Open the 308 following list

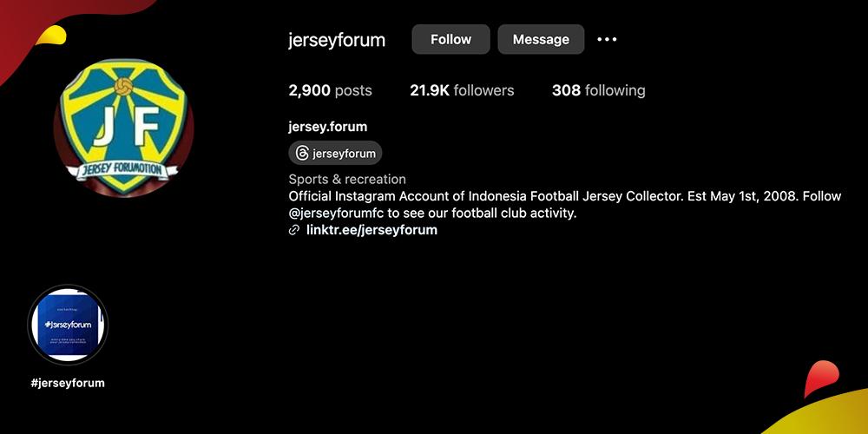click(598, 90)
